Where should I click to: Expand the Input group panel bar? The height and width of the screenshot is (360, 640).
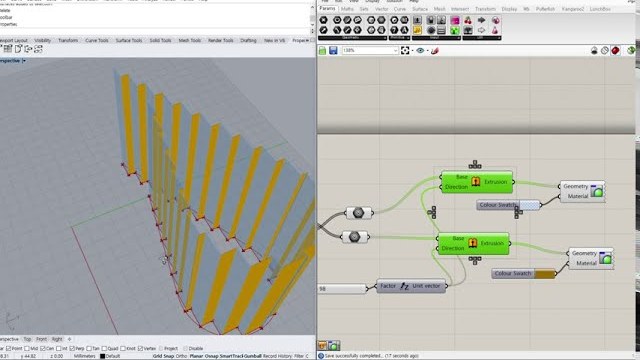click(x=436, y=38)
